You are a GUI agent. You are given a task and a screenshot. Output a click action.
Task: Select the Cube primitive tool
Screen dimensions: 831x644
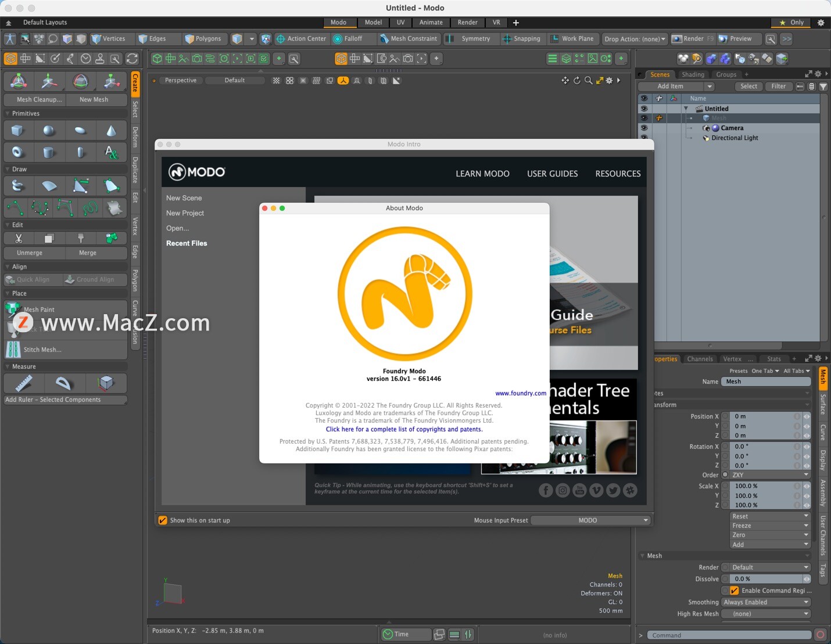click(17, 131)
